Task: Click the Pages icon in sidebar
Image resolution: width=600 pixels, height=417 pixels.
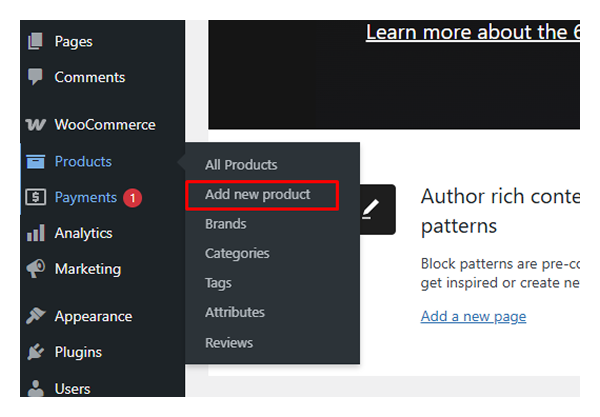Action: click(x=36, y=41)
